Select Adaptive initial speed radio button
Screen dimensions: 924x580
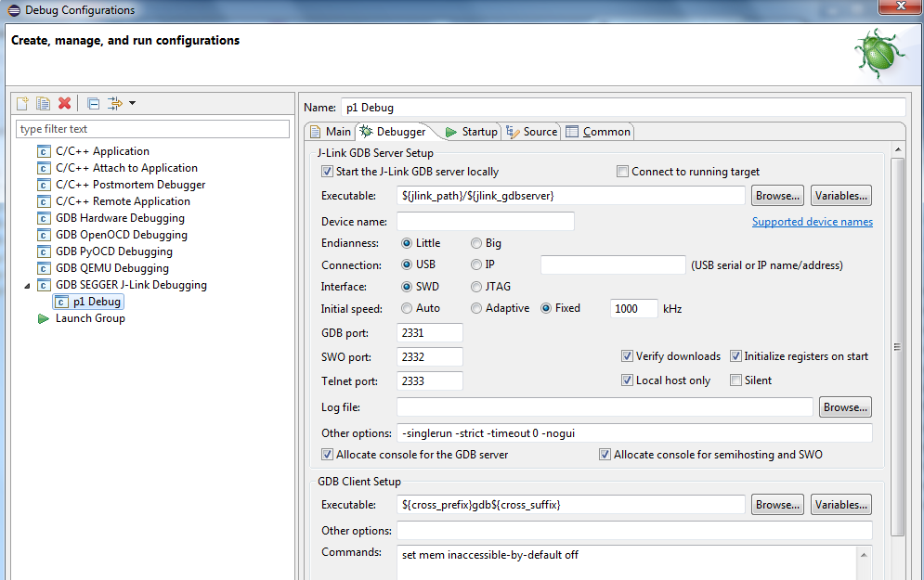click(x=476, y=308)
